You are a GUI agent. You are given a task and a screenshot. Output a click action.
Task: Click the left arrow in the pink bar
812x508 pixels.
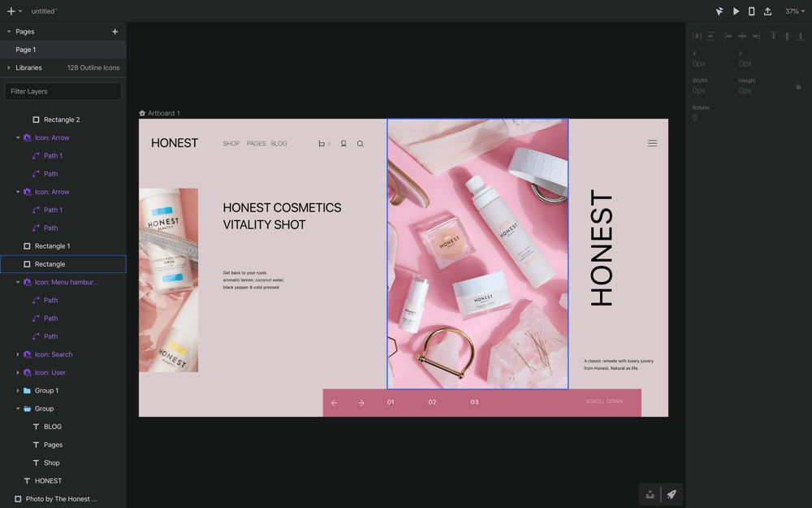pos(334,403)
